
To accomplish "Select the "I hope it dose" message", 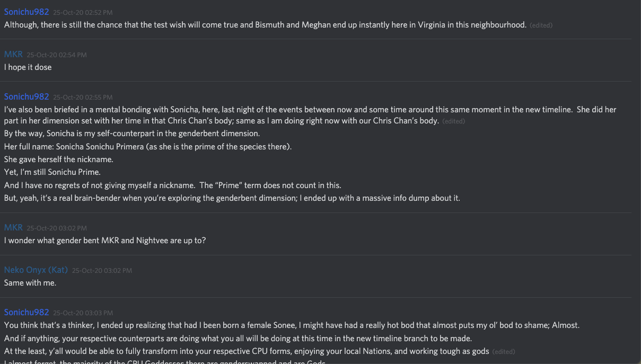I will pos(28,67).
